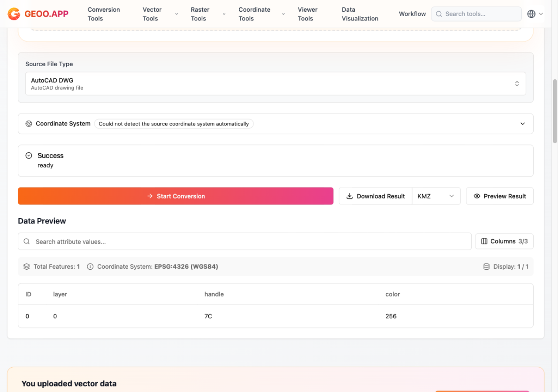The width and height of the screenshot is (558, 392).
Task: Click the globe icon beside Coordinate System label
Action: point(29,124)
